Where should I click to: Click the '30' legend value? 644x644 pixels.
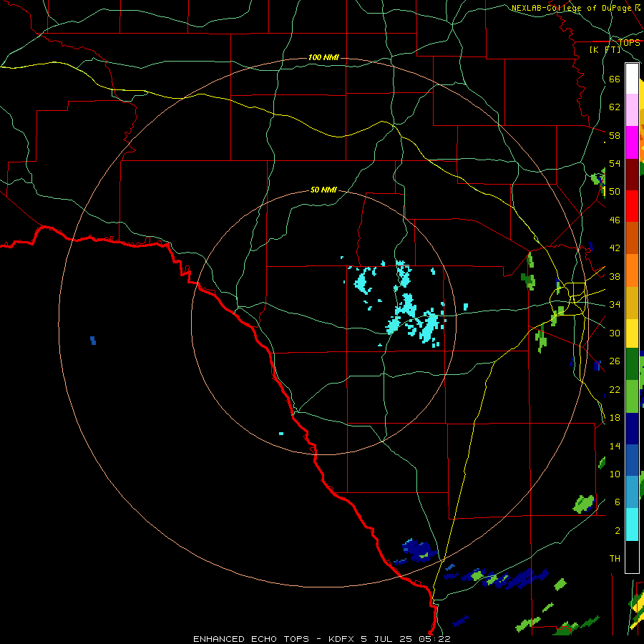(x=615, y=333)
